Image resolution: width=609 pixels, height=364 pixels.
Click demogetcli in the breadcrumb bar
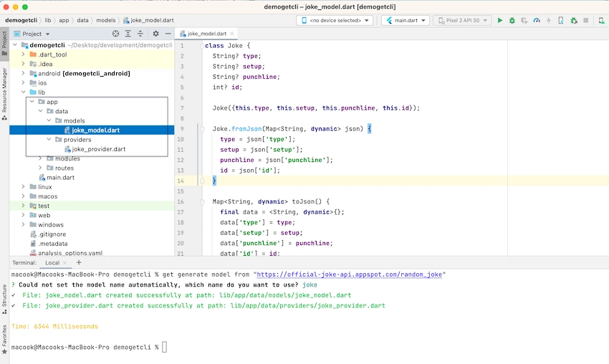coord(21,20)
